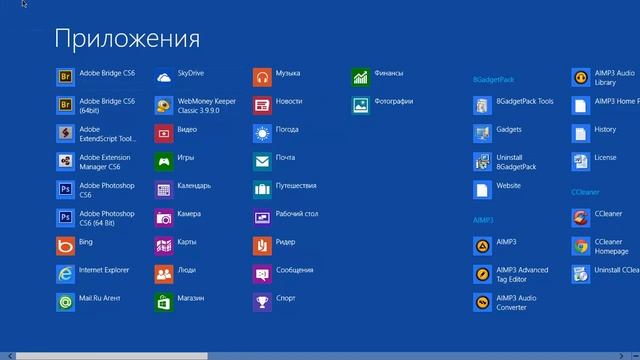
Task: Click the scrollbar right arrow
Action: [x=621, y=356]
